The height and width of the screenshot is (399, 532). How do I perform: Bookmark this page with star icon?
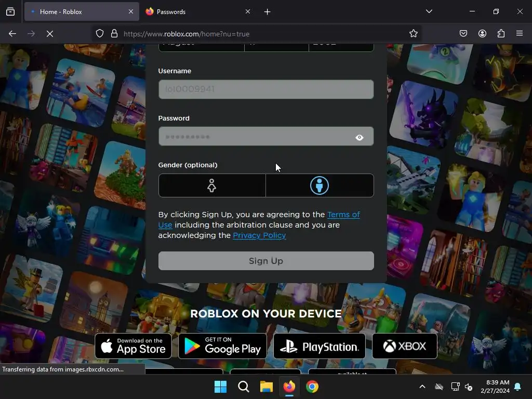(413, 34)
